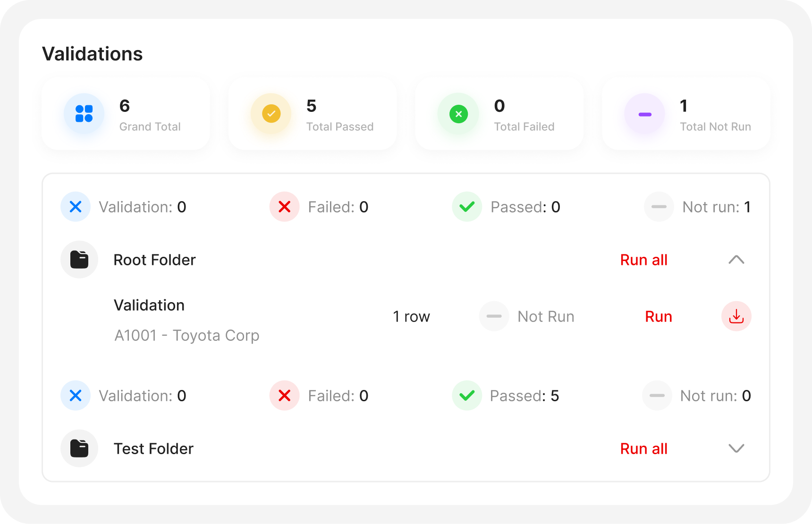
Task: Select the A1001 - Toyota Corp validation entry
Action: point(187,335)
